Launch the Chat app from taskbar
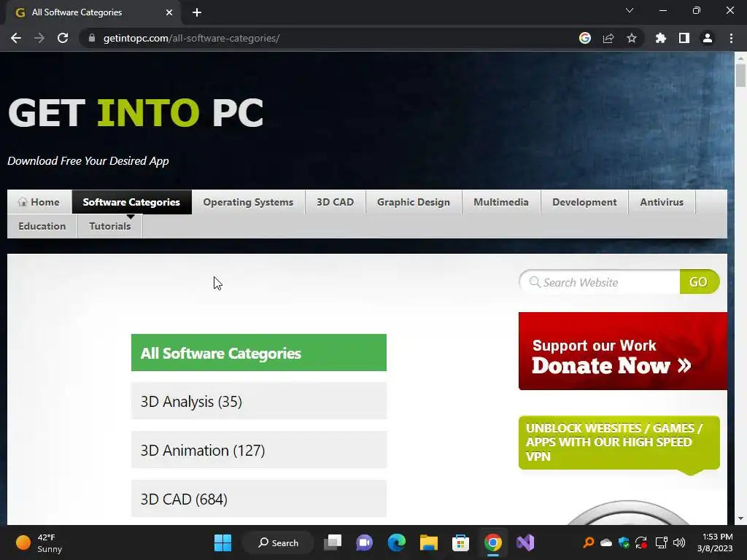The image size is (747, 560). (365, 542)
